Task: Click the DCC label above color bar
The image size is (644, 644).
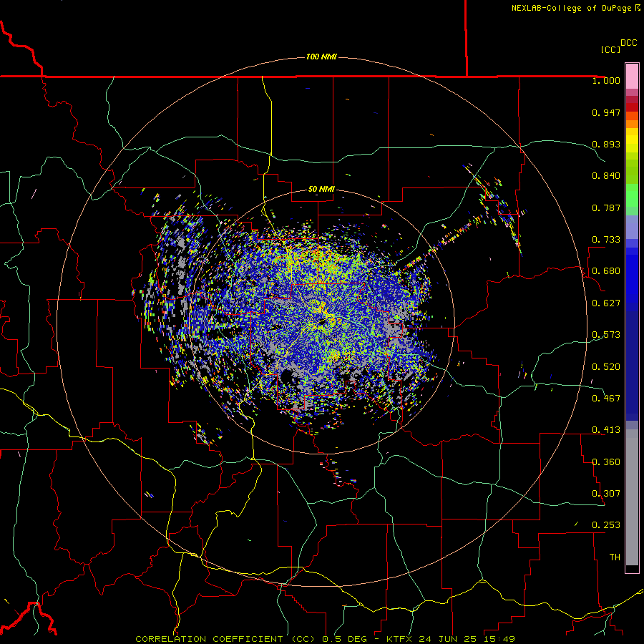Action: point(629,43)
